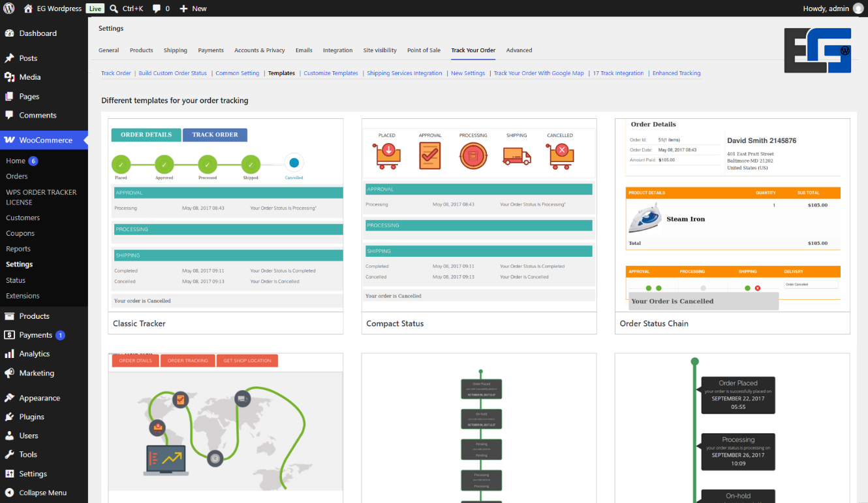Select the Classic Tracker template thumbnail

pyautogui.click(x=226, y=215)
